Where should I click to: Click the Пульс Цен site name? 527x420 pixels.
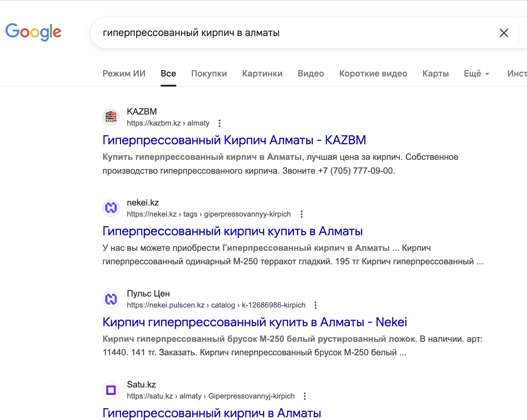[148, 293]
